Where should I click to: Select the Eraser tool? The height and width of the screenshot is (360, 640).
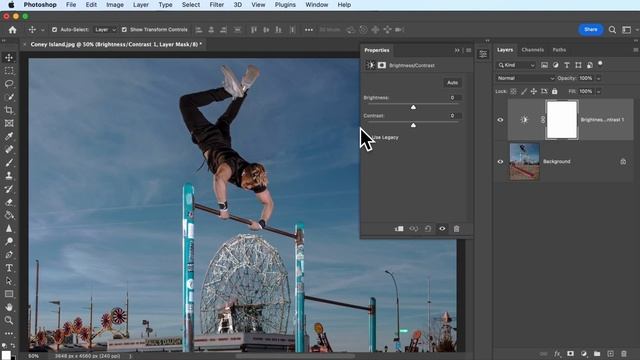click(x=9, y=202)
